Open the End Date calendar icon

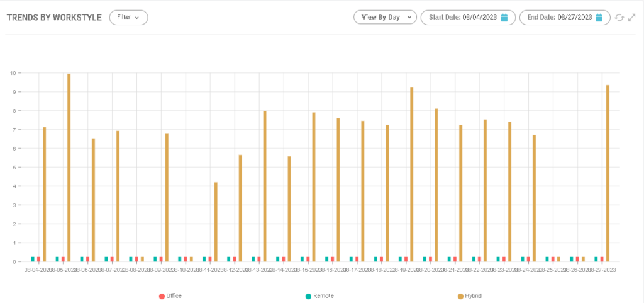tap(599, 18)
